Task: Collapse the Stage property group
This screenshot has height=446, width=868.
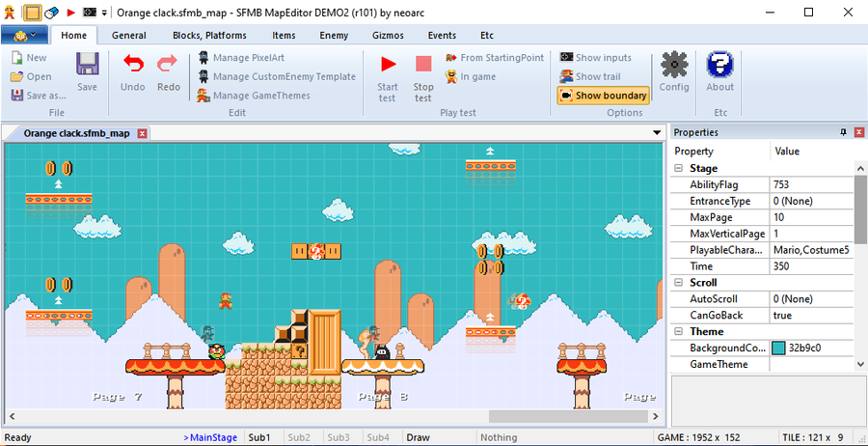Action: point(678,168)
